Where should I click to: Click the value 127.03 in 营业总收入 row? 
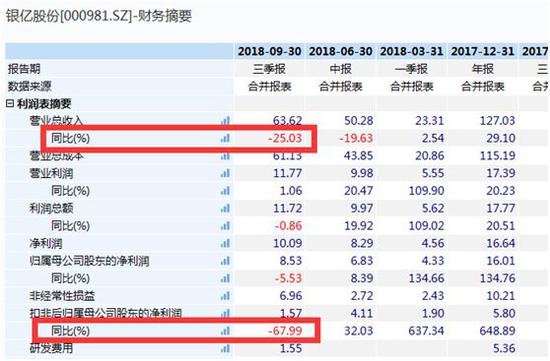497,121
